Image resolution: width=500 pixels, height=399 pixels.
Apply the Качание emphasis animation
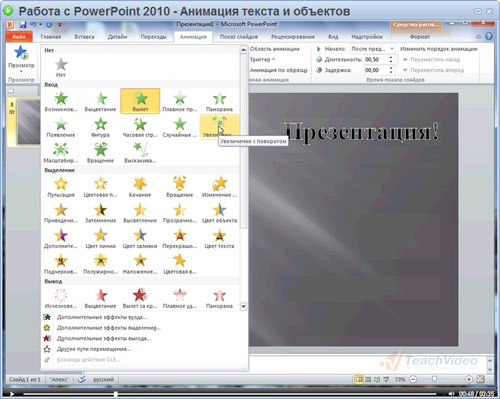(x=140, y=187)
